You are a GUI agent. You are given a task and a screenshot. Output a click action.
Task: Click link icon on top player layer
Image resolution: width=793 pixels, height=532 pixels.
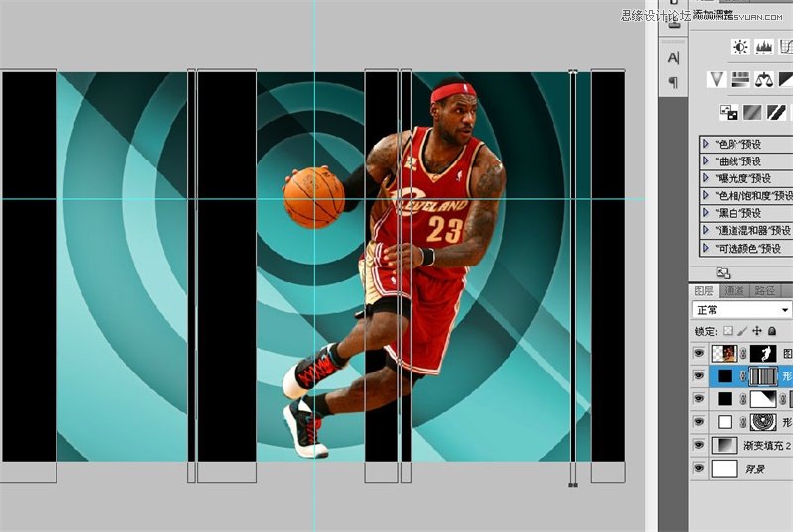[742, 353]
